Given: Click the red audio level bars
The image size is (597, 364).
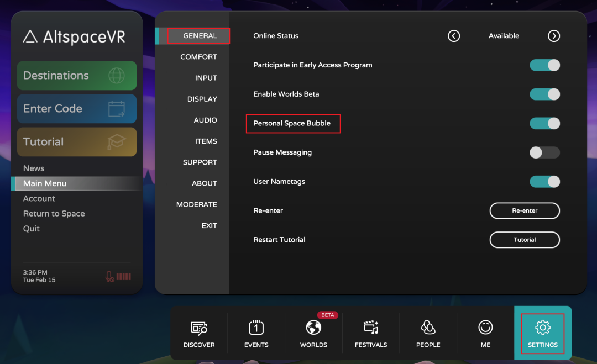Looking at the screenshot, I should coord(124,277).
